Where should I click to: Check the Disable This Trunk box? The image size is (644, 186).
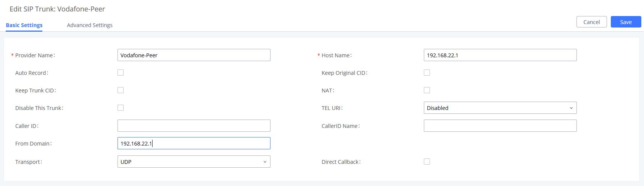coord(121,108)
